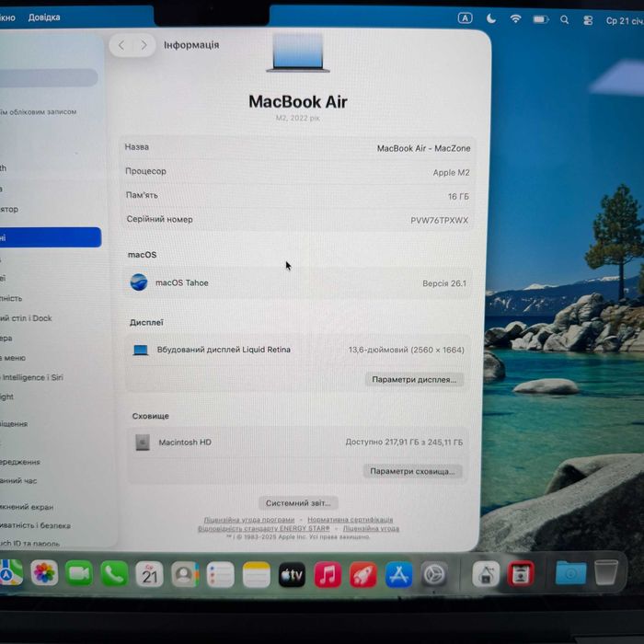Click the serial number 'PVW76TPXWX'

click(x=440, y=221)
